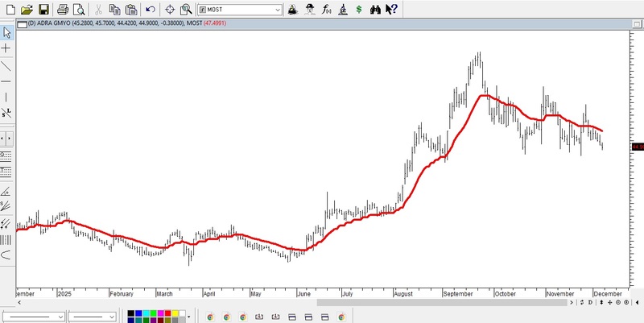Click the New chart file icon
This screenshot has width=644, height=323.
pyautogui.click(x=10, y=10)
